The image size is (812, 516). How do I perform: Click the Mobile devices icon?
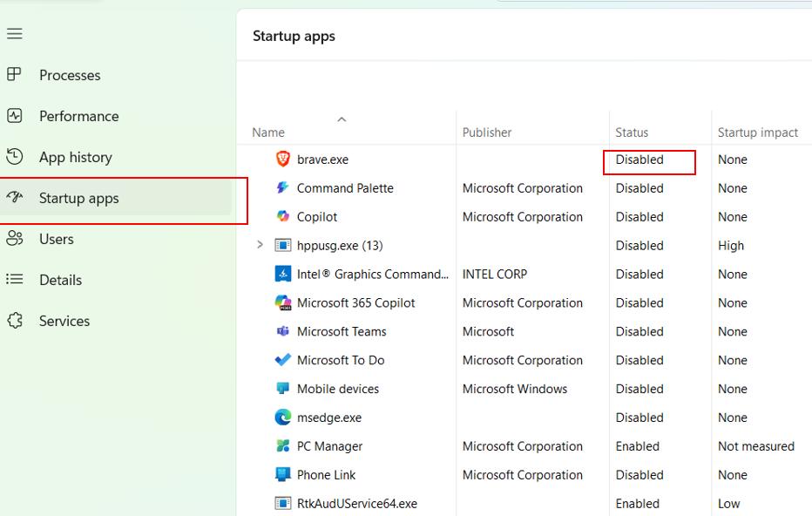tap(283, 388)
